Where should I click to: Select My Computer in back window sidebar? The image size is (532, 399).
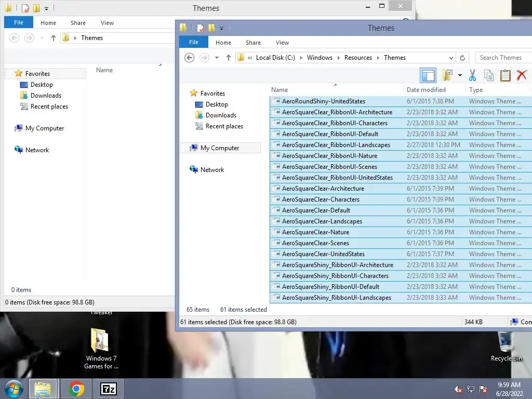point(45,128)
